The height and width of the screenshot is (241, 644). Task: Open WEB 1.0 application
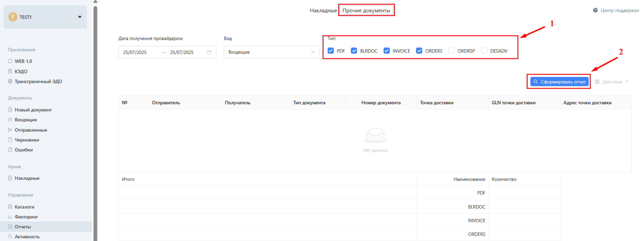pos(23,61)
